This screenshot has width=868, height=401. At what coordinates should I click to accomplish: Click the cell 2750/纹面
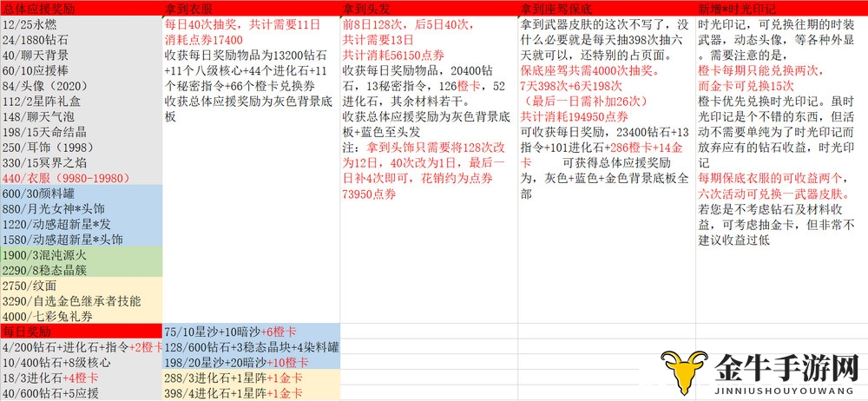(82, 286)
